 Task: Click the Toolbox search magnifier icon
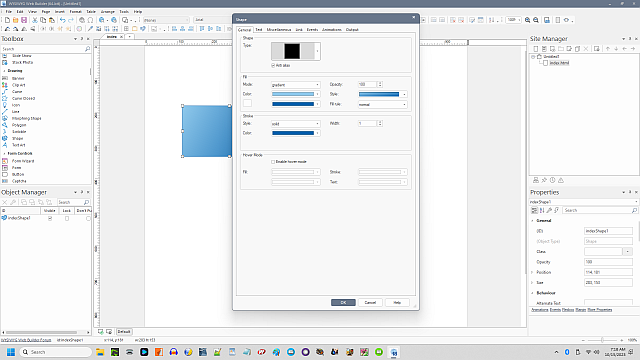click(87, 49)
